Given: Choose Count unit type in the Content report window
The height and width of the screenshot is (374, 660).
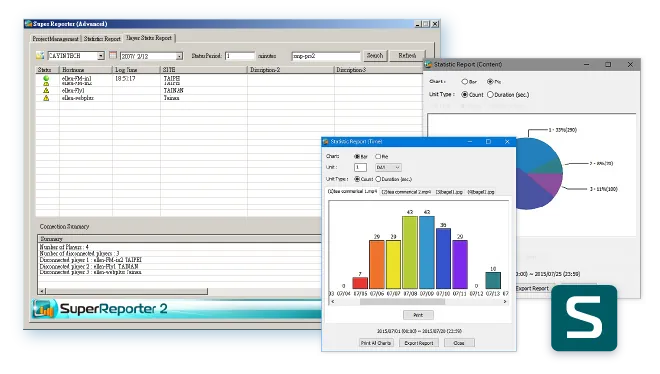Looking at the screenshot, I should (x=465, y=95).
